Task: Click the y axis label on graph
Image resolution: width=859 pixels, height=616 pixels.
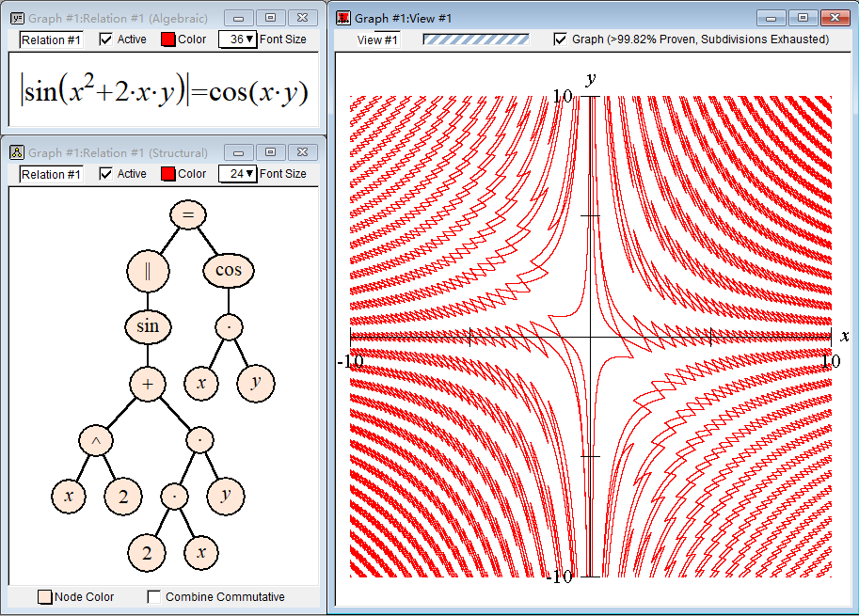Action: coord(591,79)
